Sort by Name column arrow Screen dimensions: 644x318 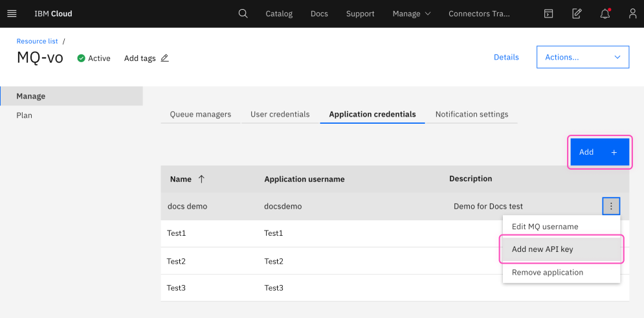coord(201,179)
